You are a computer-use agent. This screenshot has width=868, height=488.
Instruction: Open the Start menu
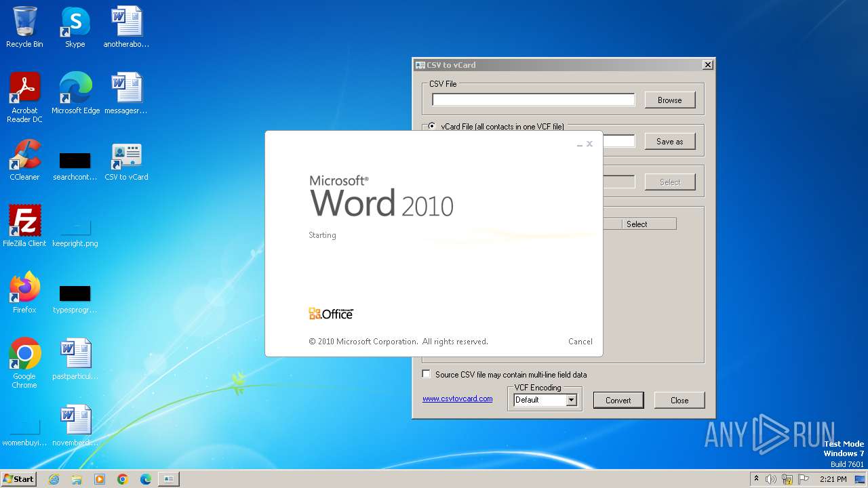[x=19, y=479]
